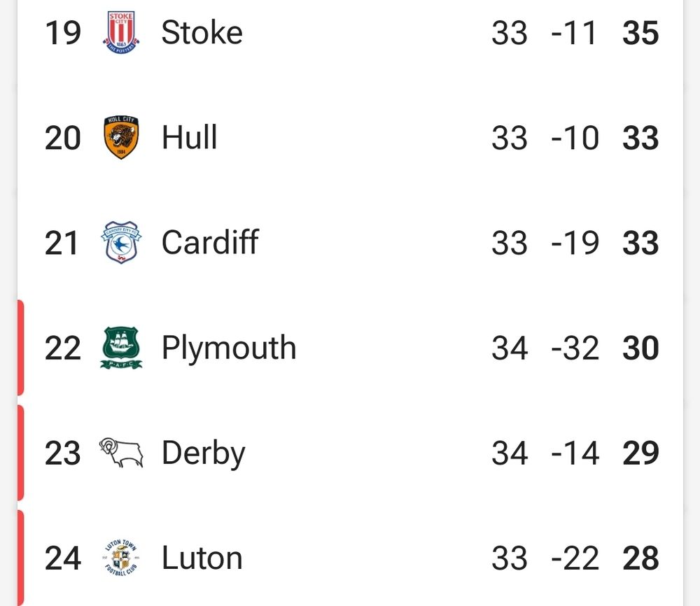Click the Plymouth Argyle ship crest
Screen dimensions: 700x606
click(121, 348)
